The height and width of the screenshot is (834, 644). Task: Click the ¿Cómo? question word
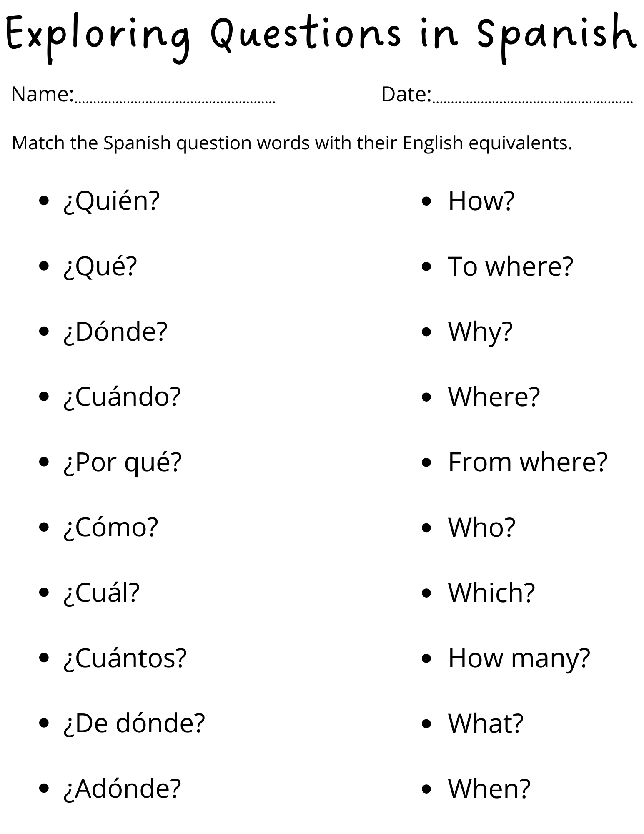[111, 527]
